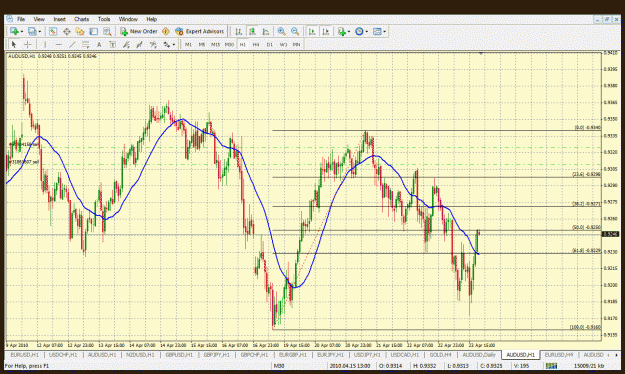Viewport: 625px width, 374px height.
Task: Open the Navigator panel icon
Action: click(x=80, y=31)
